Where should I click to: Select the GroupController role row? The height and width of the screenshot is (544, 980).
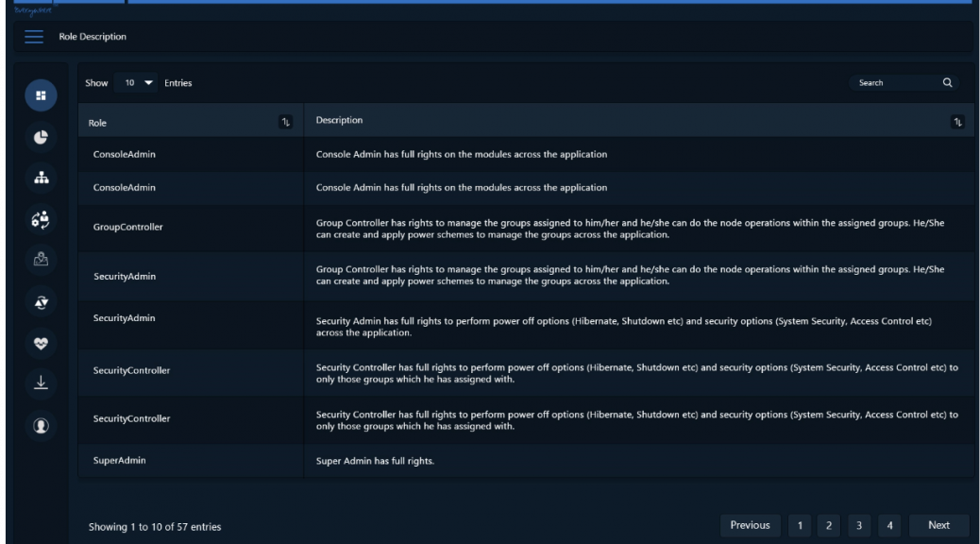point(526,229)
